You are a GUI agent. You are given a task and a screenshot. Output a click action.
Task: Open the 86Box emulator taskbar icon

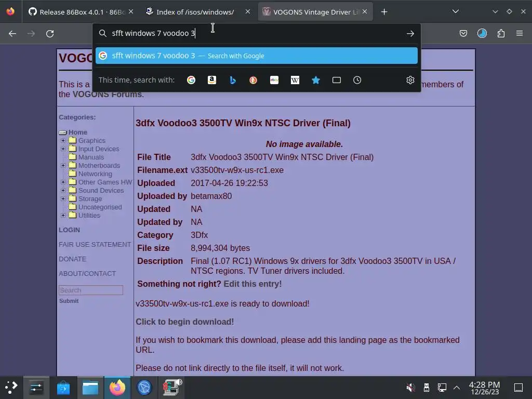tap(171, 387)
